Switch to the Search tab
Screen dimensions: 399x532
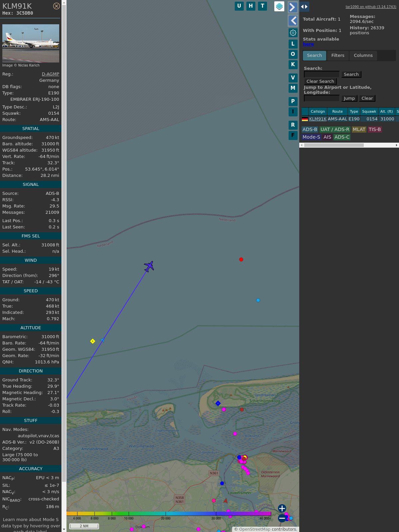315,56
